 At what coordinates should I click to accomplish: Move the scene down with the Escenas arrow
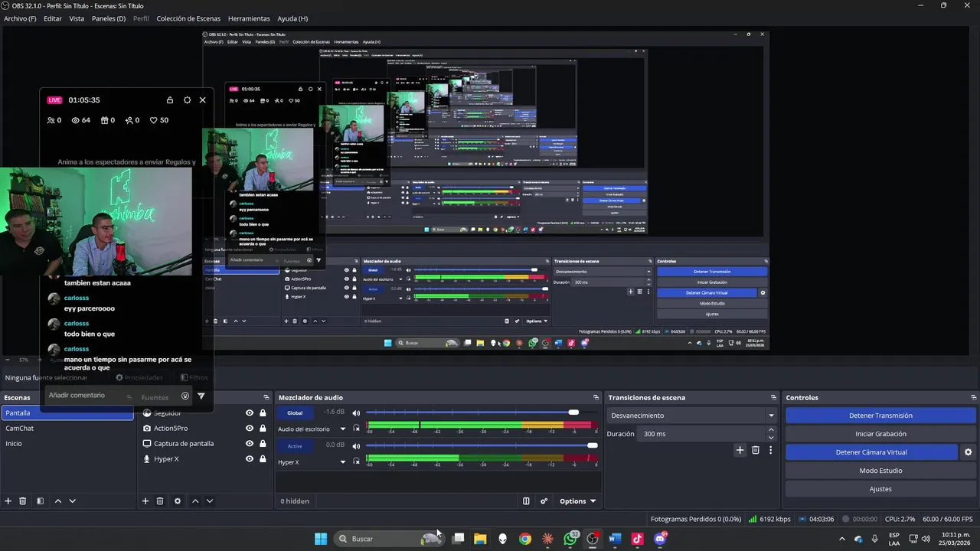(72, 501)
